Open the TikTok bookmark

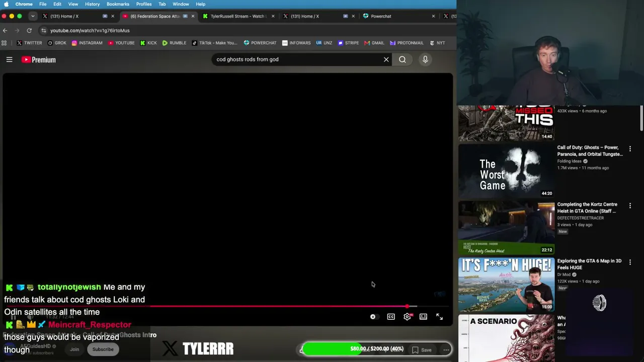click(214, 43)
